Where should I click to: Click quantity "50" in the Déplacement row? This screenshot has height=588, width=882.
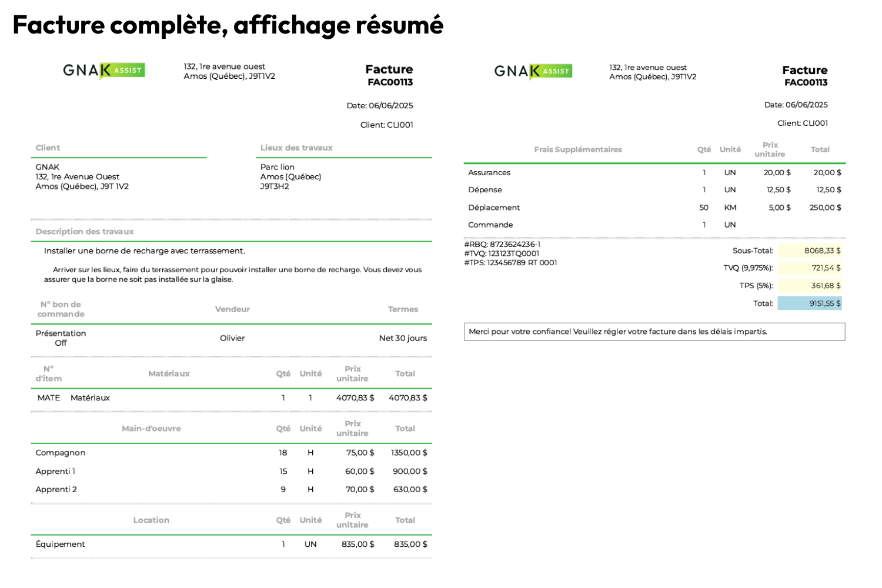pos(704,208)
